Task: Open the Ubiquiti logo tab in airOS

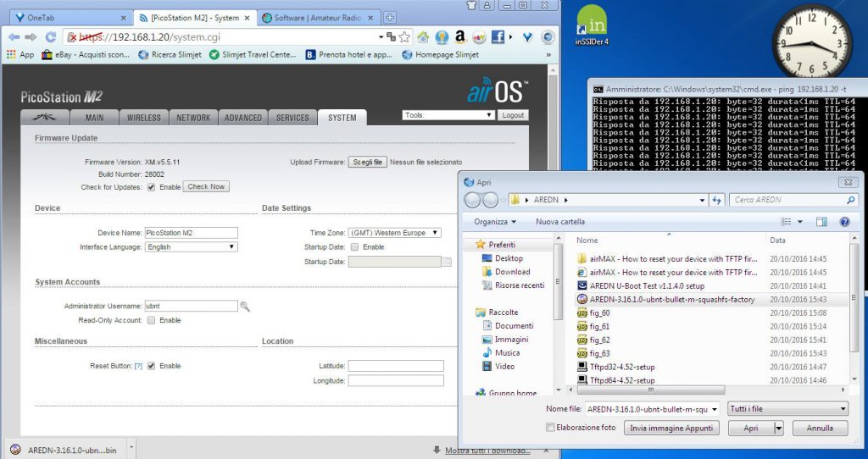Action: [45, 117]
